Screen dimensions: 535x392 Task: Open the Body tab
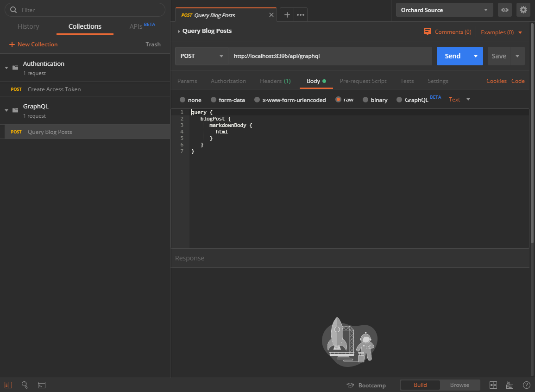316,81
